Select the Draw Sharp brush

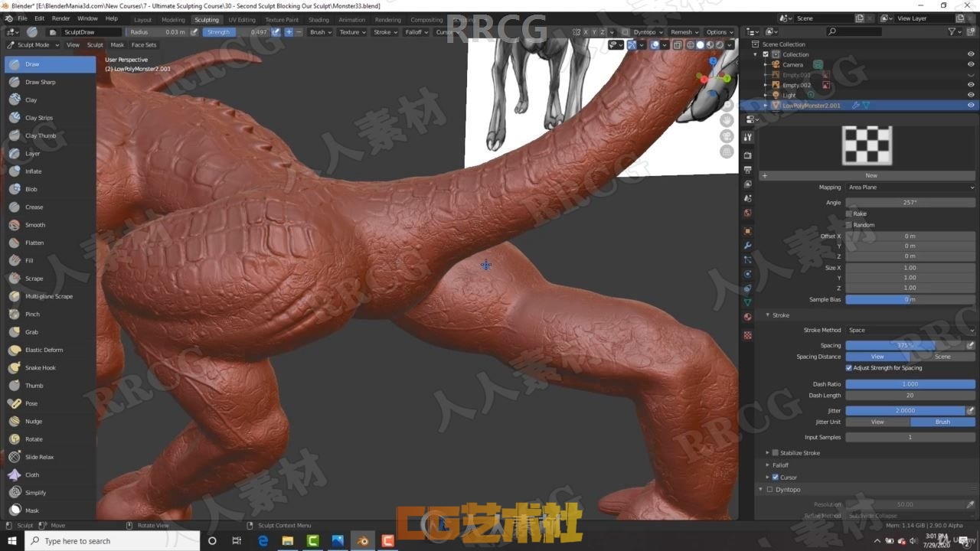50,82
